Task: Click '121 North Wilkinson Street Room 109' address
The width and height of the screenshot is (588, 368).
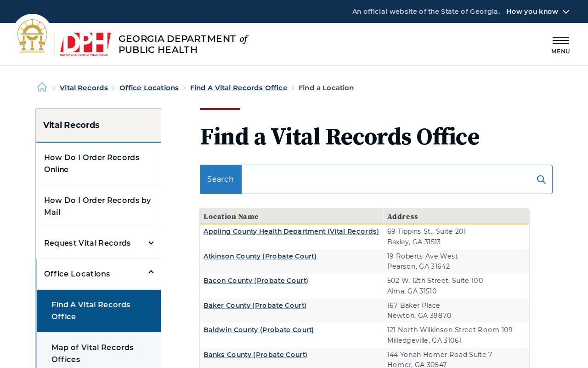Action: [x=450, y=330]
